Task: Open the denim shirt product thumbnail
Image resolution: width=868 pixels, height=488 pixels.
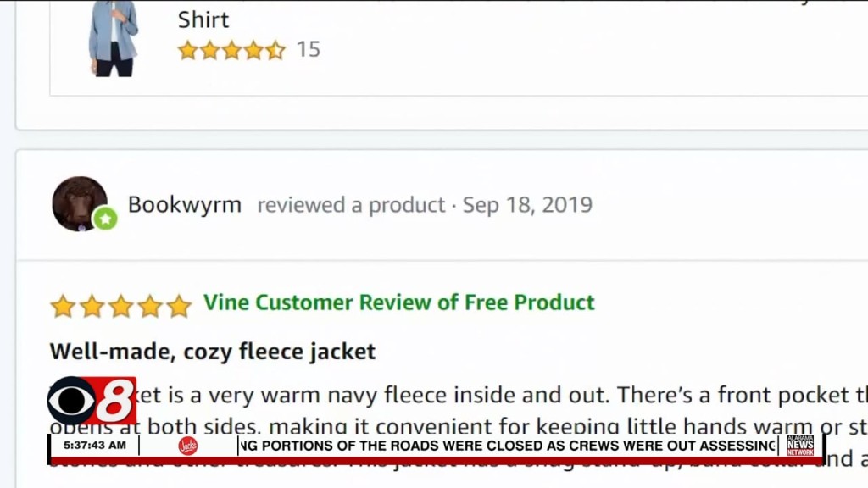Action: coord(114,38)
